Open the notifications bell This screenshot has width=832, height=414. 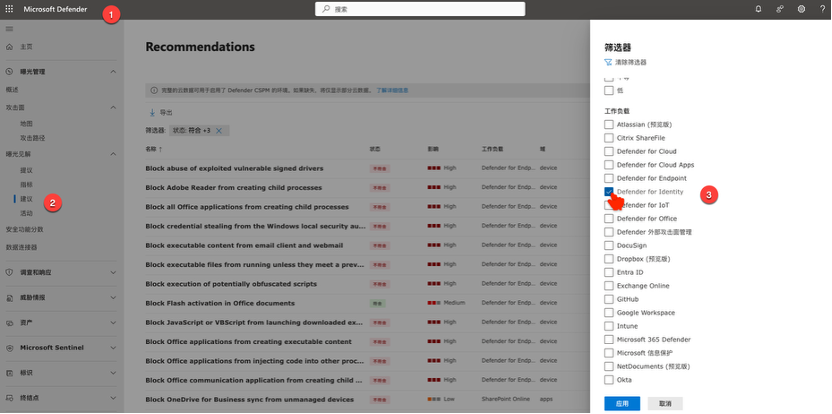(758, 9)
